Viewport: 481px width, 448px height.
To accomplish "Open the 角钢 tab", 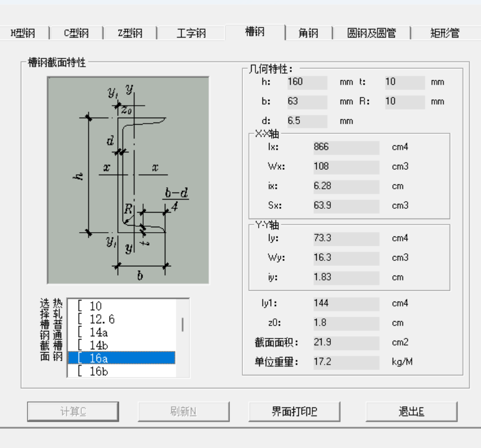I will [x=309, y=33].
